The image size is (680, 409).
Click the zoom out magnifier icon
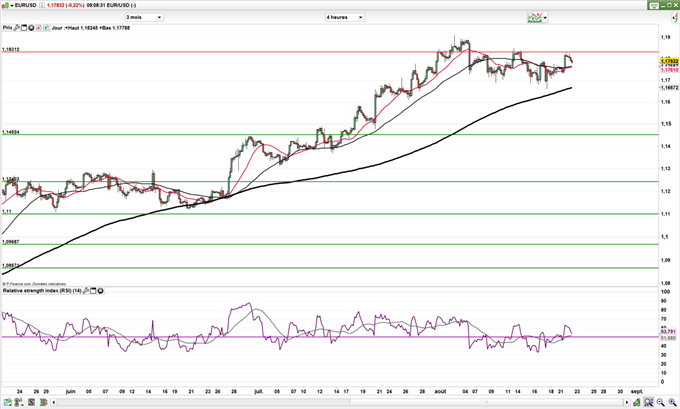[x=660, y=402]
